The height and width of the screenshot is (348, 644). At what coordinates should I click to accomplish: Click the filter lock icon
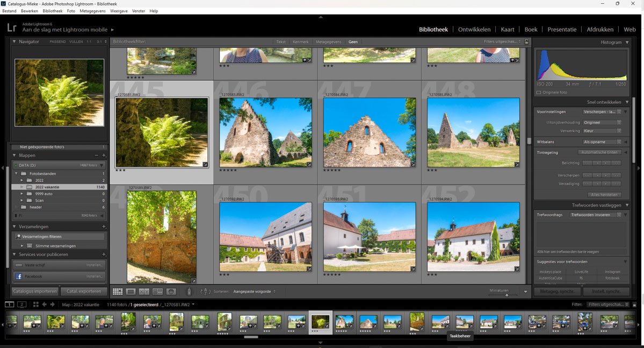coord(526,41)
